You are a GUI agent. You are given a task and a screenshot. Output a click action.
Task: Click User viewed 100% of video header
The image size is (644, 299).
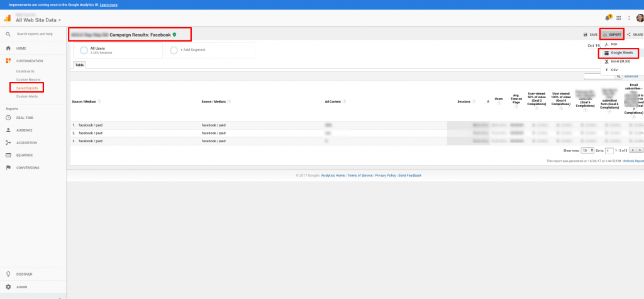tap(562, 99)
